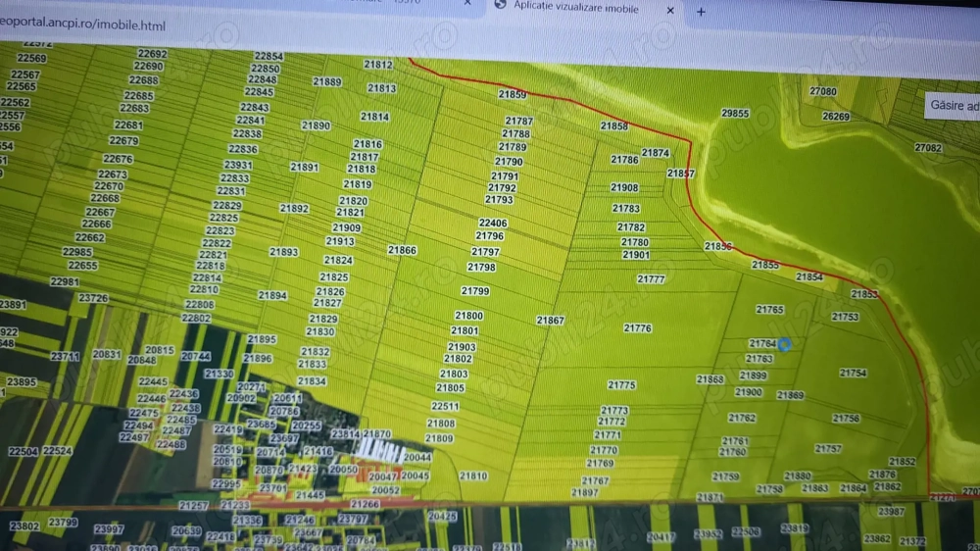Click parcel 21810 at the bottom
Screen dimensions: 980x551
click(473, 476)
